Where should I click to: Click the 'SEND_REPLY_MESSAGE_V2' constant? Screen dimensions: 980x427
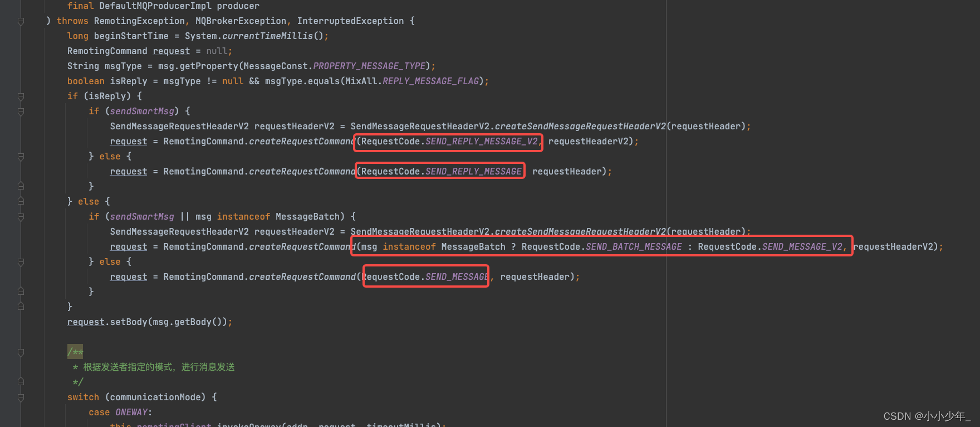(482, 142)
